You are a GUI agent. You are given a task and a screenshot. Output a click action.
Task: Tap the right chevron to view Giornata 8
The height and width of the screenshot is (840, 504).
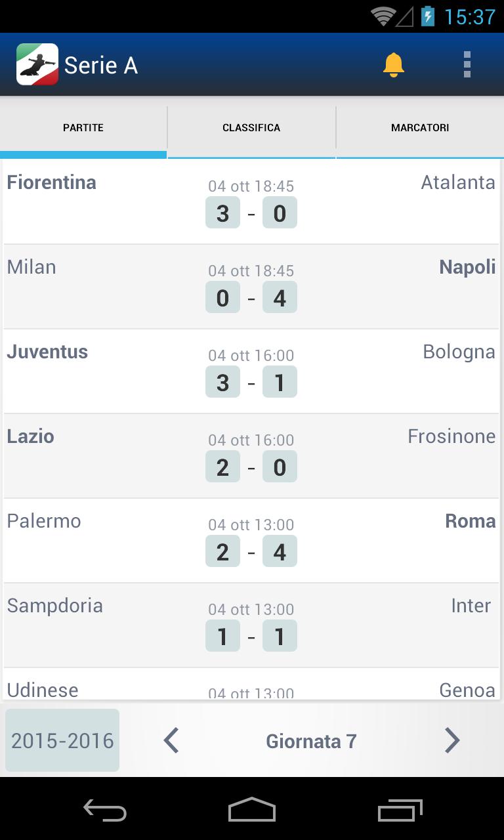point(451,740)
